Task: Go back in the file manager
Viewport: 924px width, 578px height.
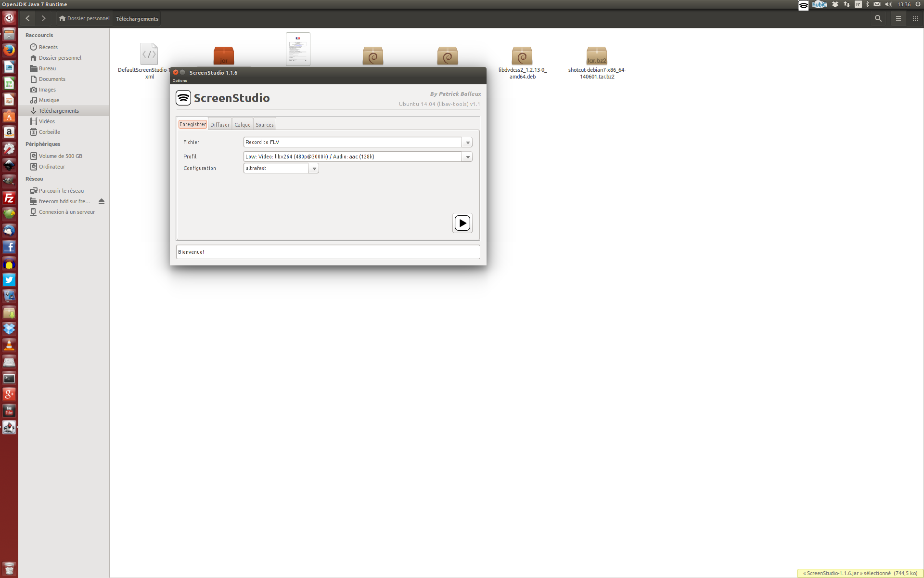Action: click(28, 18)
